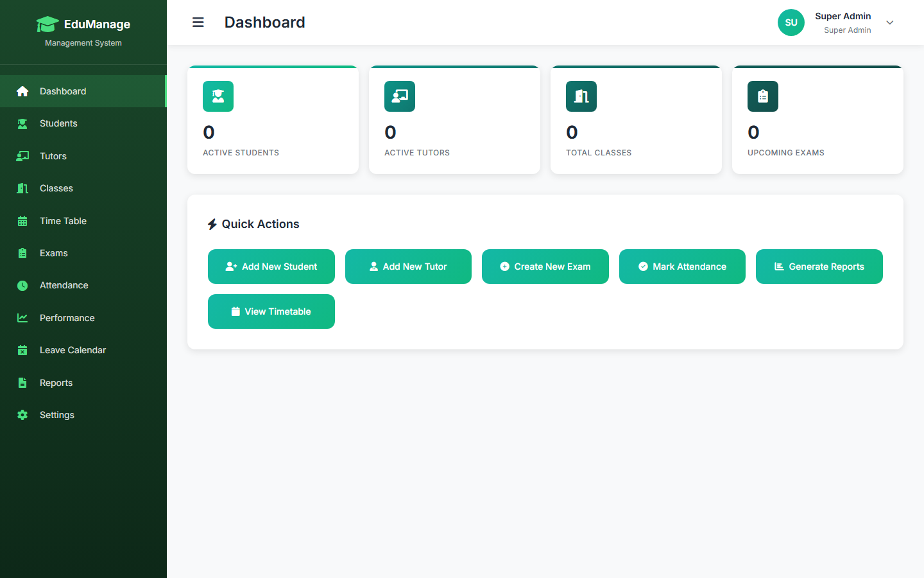This screenshot has height=578, width=924.
Task: Click the Total Classes card icon
Action: (x=581, y=96)
